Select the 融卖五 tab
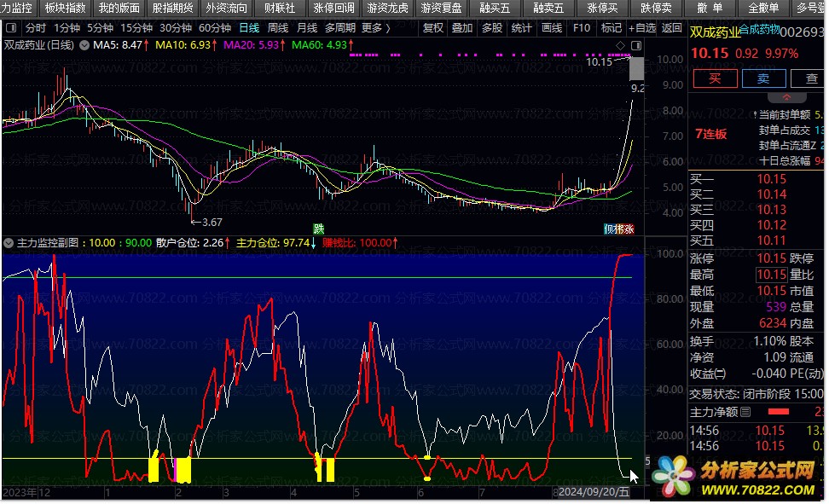This screenshot has width=829, height=504. point(548,8)
